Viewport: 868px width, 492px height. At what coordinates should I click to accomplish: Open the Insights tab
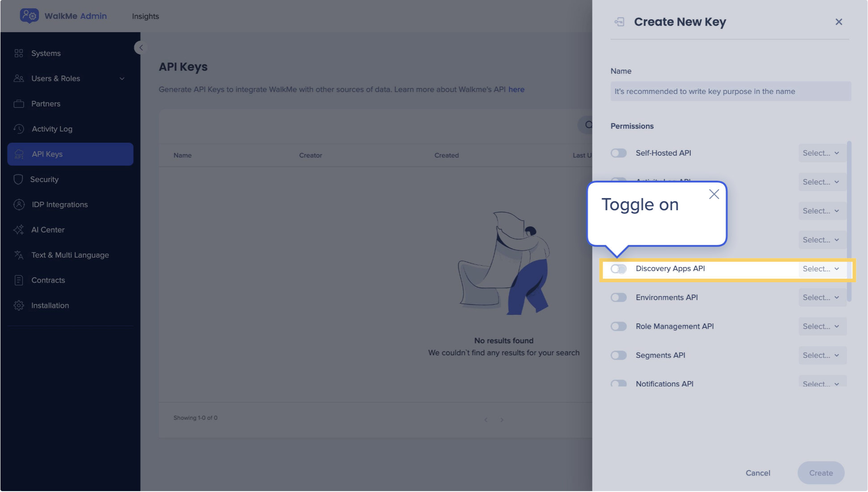coord(145,16)
